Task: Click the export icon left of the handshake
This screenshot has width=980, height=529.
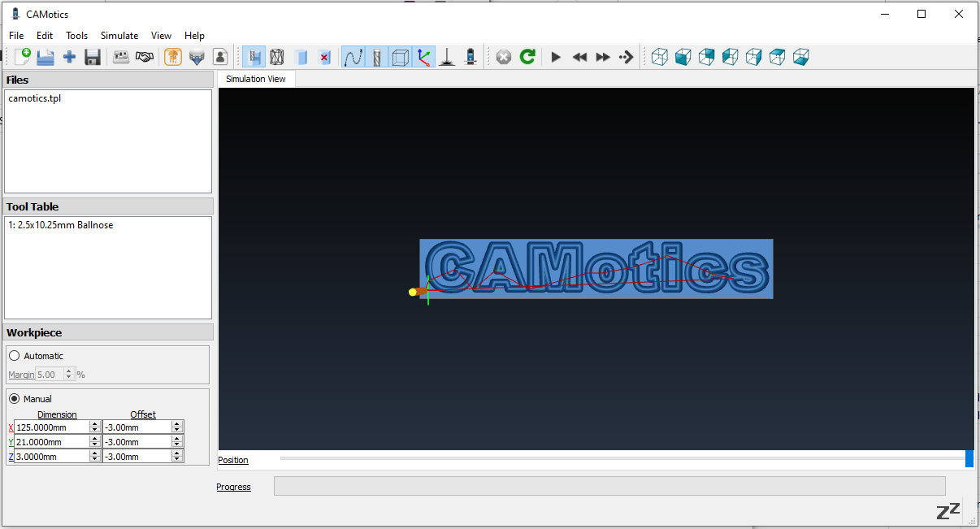Action: [x=121, y=57]
